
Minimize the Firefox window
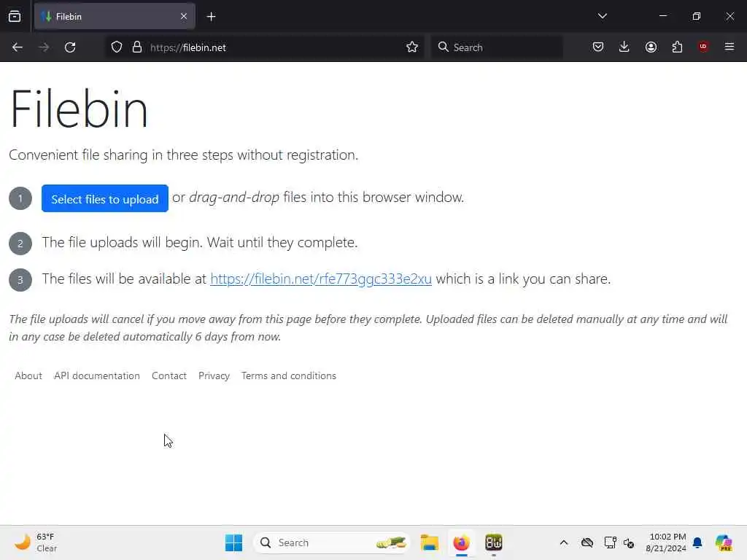662,16
